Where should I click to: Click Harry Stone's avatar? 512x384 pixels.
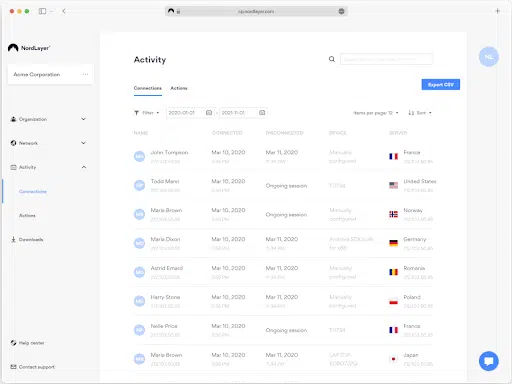tap(139, 301)
